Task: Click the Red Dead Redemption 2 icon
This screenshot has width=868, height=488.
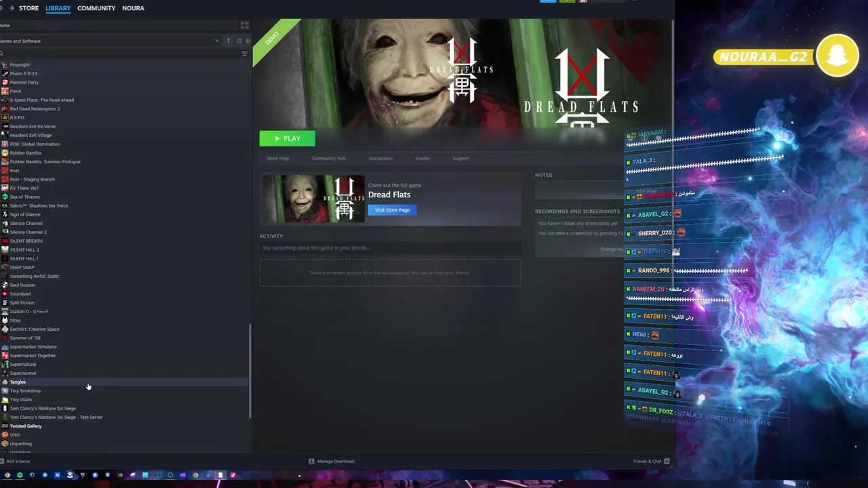Action: [5, 108]
